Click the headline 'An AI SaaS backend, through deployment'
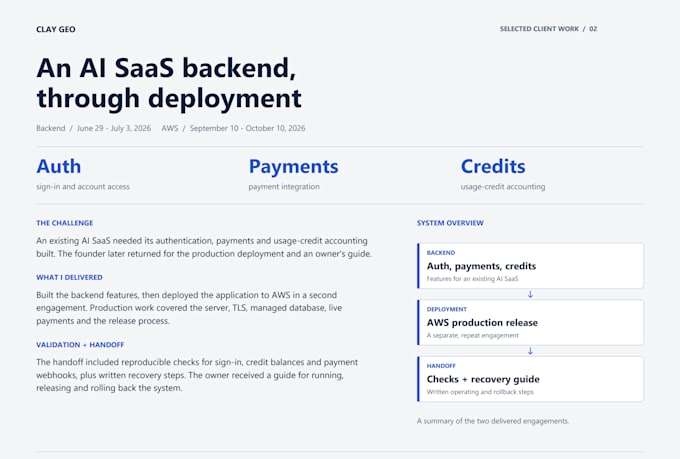The height and width of the screenshot is (459, 680). (x=169, y=83)
